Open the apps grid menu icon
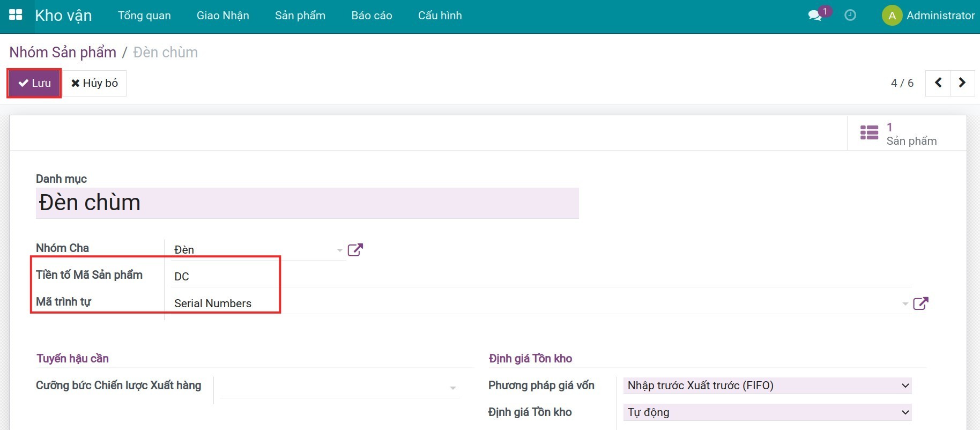This screenshot has height=430, width=980. tap(16, 15)
